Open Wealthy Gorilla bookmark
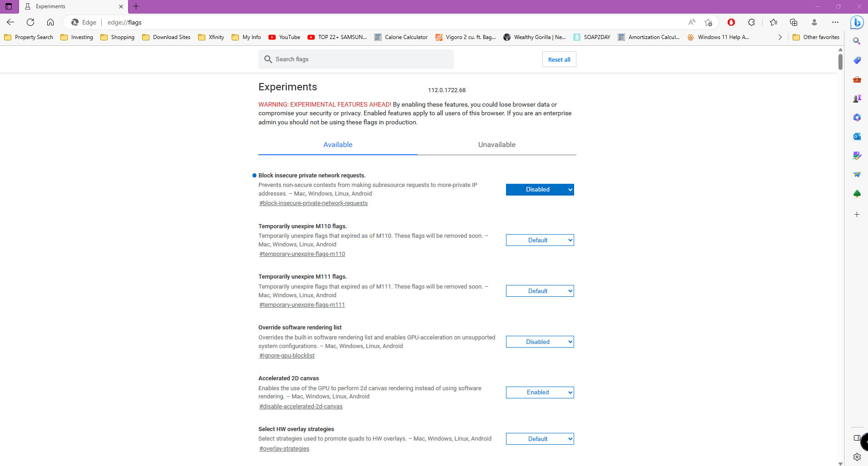 [x=535, y=37]
